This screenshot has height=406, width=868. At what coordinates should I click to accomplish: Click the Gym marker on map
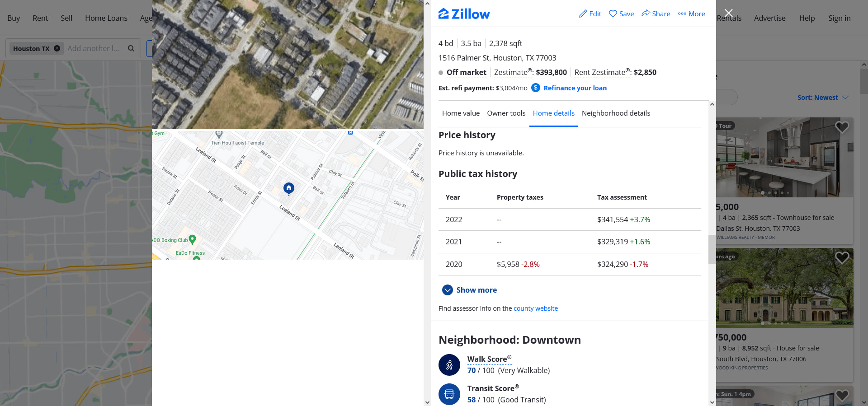[x=158, y=133]
